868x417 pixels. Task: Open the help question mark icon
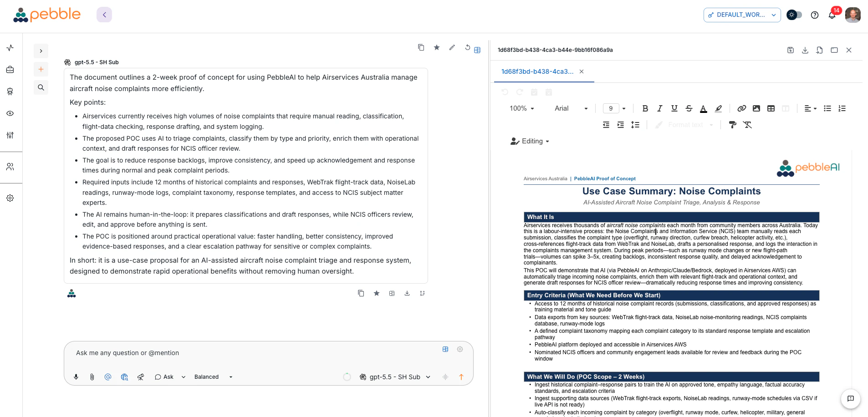point(815,15)
